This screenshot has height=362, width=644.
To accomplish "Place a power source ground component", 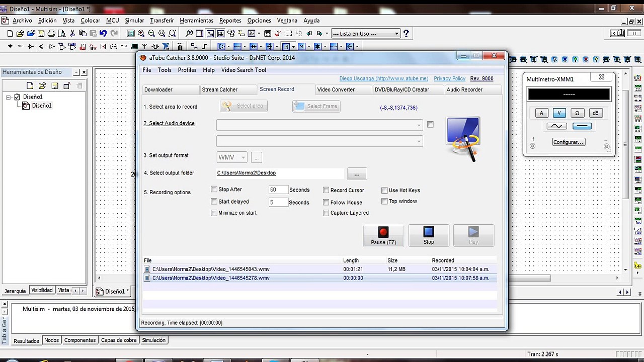I will coord(10,46).
